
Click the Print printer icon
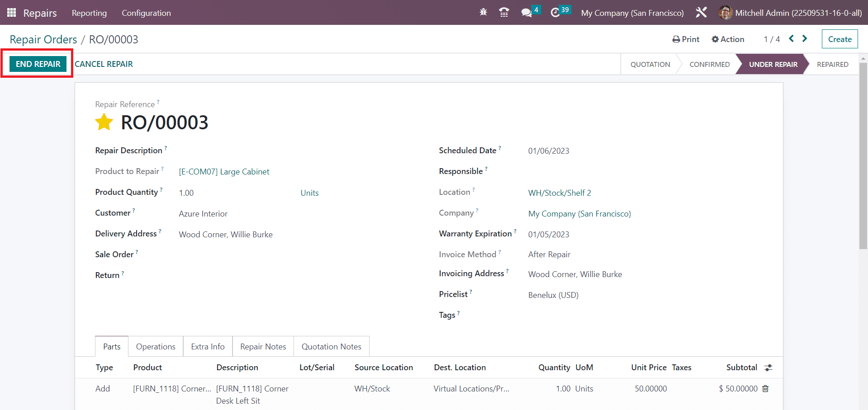(x=676, y=39)
